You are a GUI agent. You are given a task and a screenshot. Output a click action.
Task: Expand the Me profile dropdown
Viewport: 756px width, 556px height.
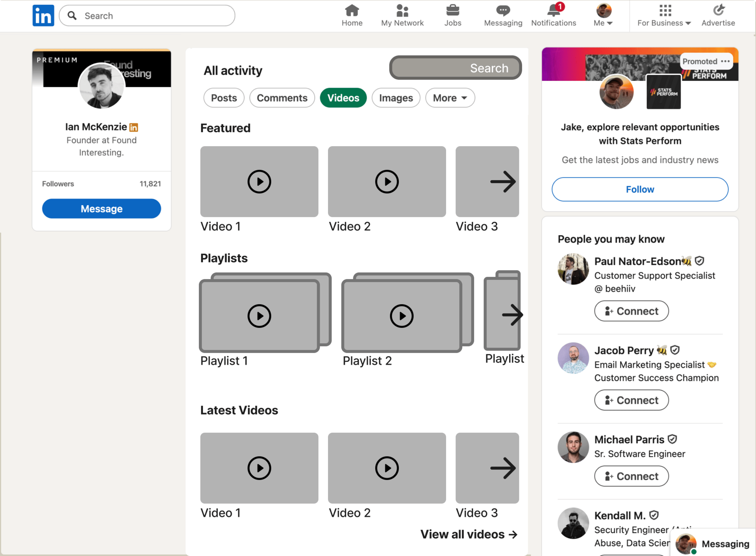pos(603,23)
